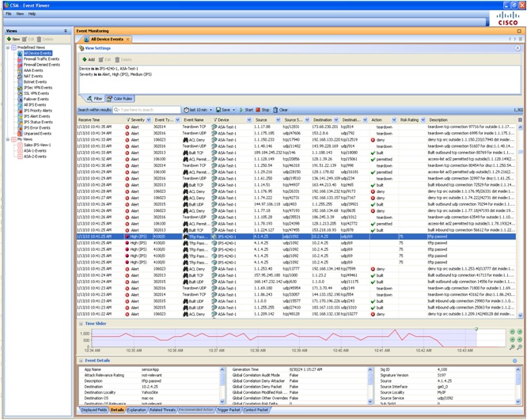This screenshot has height=420, width=527.
Task: Open the Help menu
Action: coord(32,13)
